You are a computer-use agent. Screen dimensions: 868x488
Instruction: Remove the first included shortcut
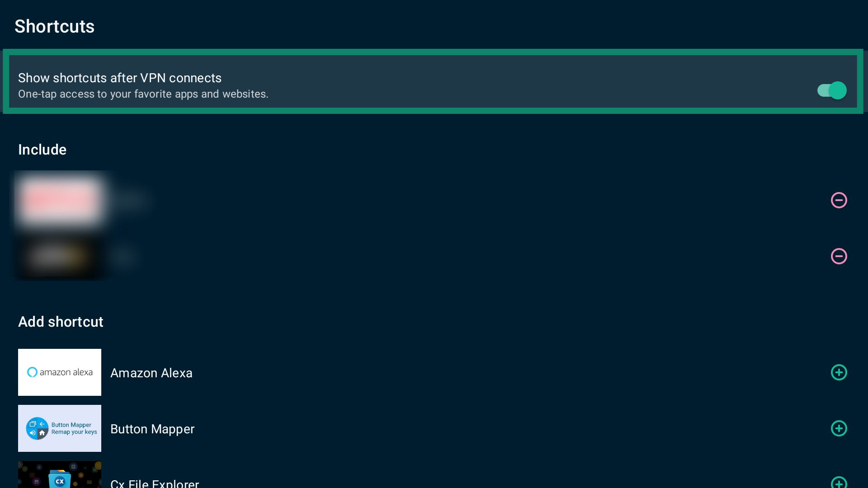click(839, 200)
